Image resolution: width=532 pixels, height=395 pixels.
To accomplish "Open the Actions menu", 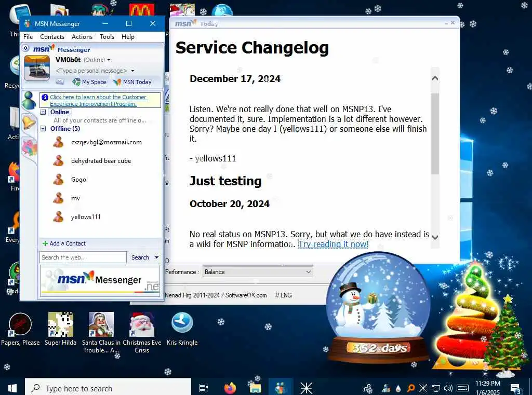I will pos(82,37).
